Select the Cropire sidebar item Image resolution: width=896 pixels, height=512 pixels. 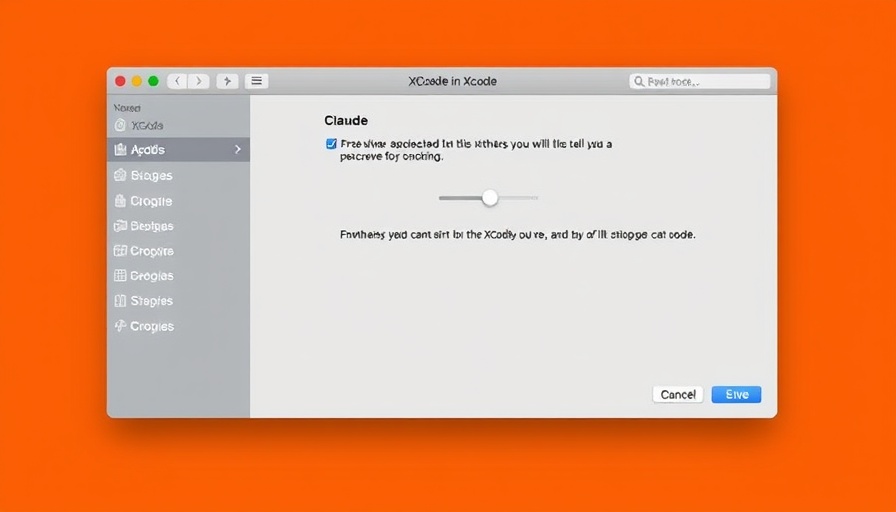tap(178, 251)
